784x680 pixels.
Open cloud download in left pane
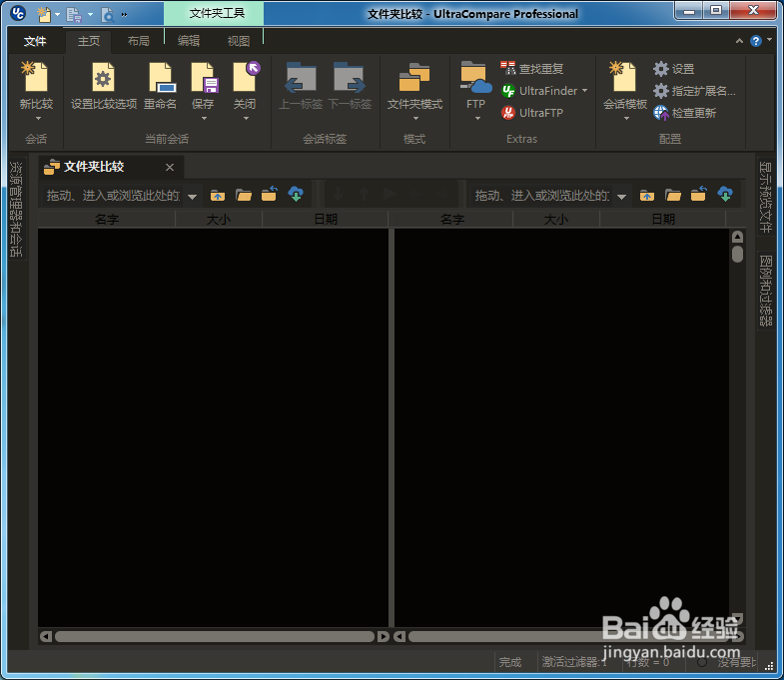click(x=296, y=194)
